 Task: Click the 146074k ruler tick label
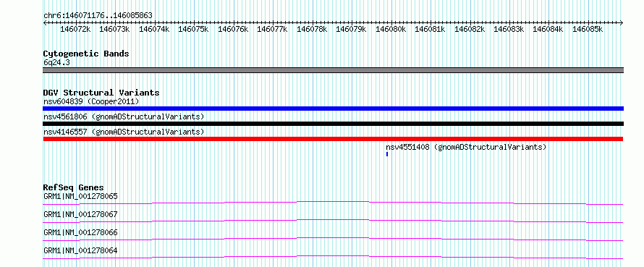154,29
